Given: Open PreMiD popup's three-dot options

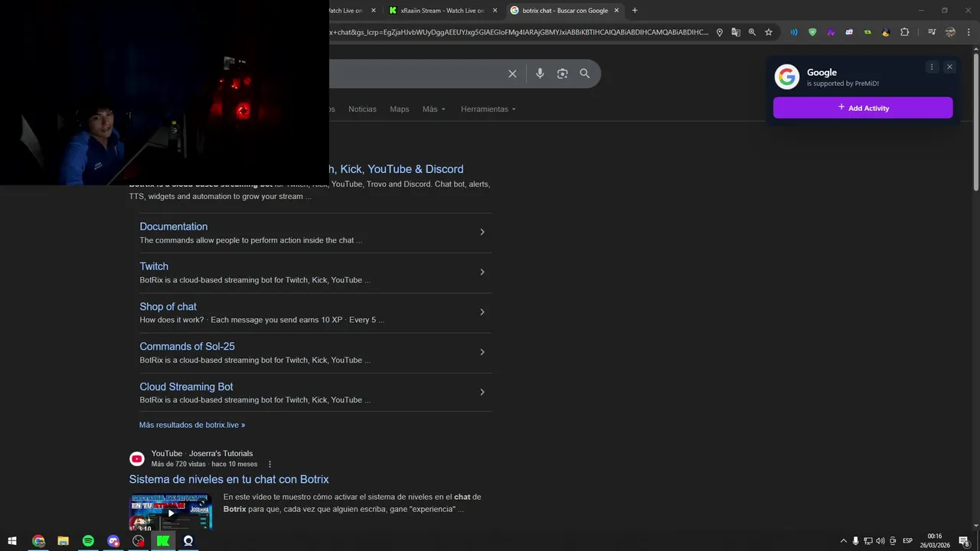Looking at the screenshot, I should [932, 67].
